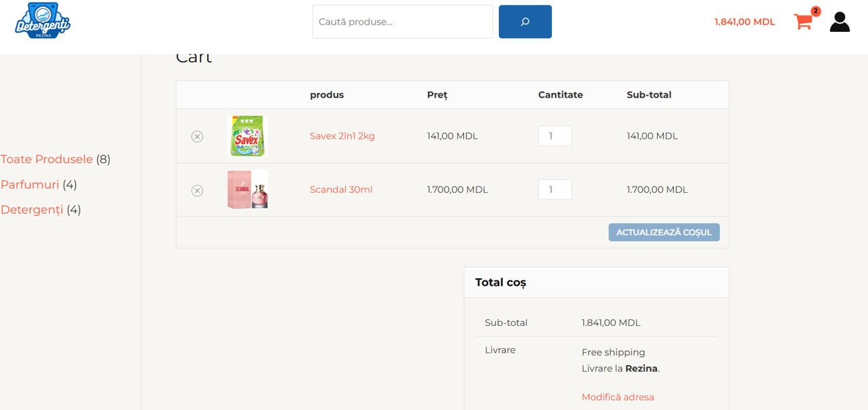Click the Scandal quantity input box
Image resolution: width=868 pixels, height=410 pixels.
tap(555, 189)
